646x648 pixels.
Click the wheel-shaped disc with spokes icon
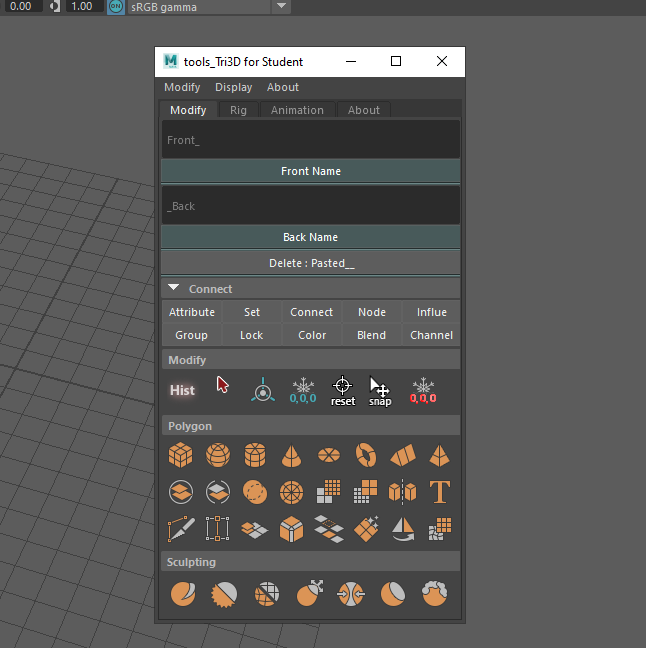[x=291, y=492]
